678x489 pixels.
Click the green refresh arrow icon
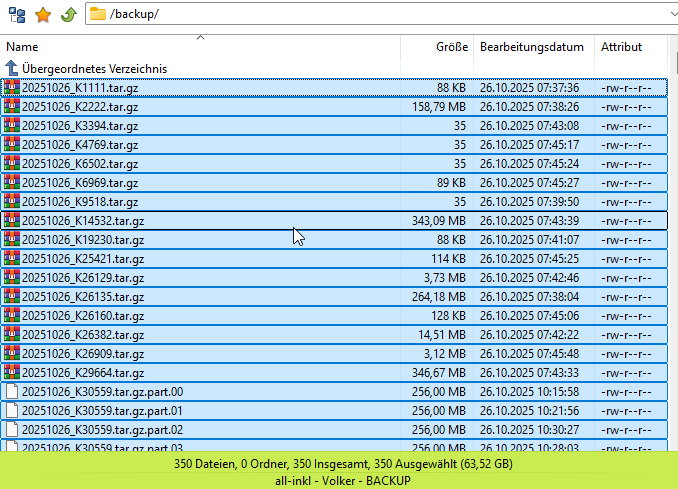click(x=67, y=14)
